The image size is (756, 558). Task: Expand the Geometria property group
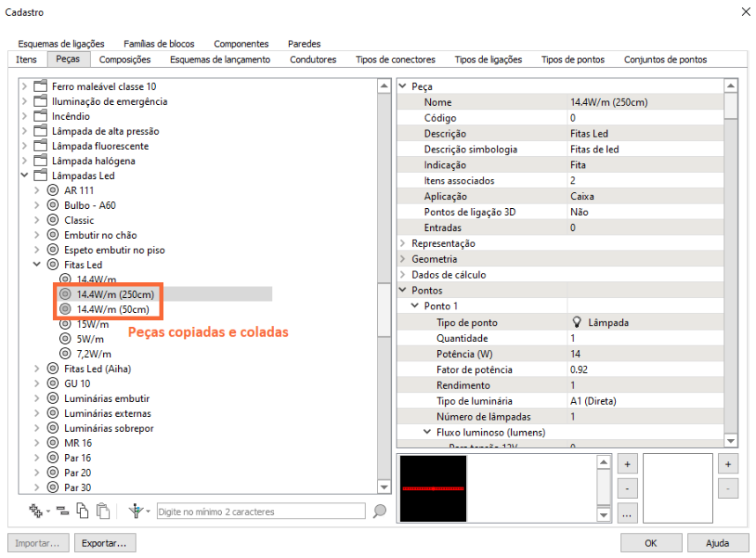click(403, 259)
